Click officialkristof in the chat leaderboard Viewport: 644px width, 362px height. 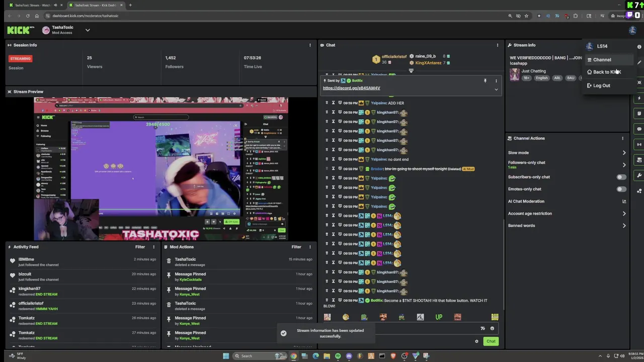pos(394,57)
